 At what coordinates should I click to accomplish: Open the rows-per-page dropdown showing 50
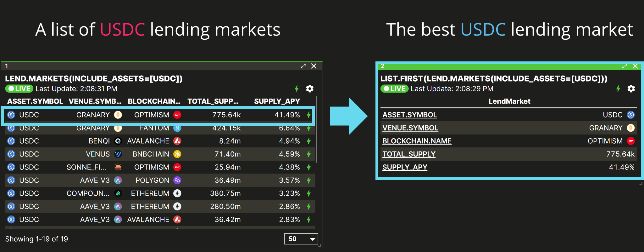301,239
